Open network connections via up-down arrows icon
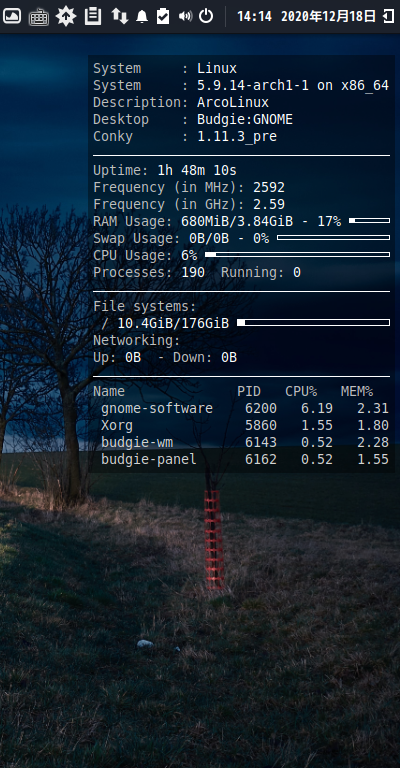This screenshot has height=768, width=400. coord(119,16)
